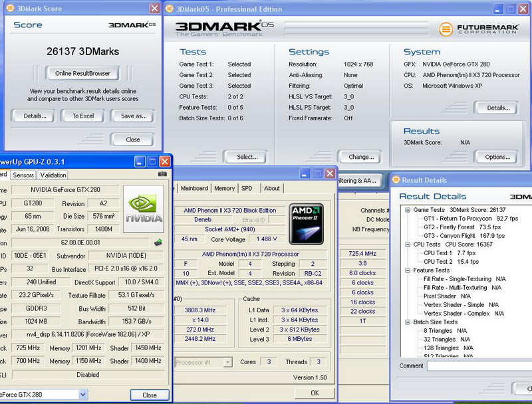Open the GeForce GTX 280 card dropdown
Screen dimensions: 532x404
82,394
